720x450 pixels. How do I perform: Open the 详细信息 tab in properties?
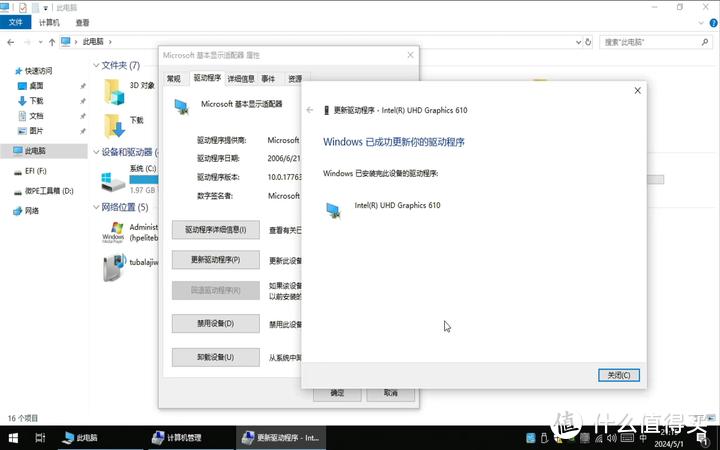tap(241, 78)
